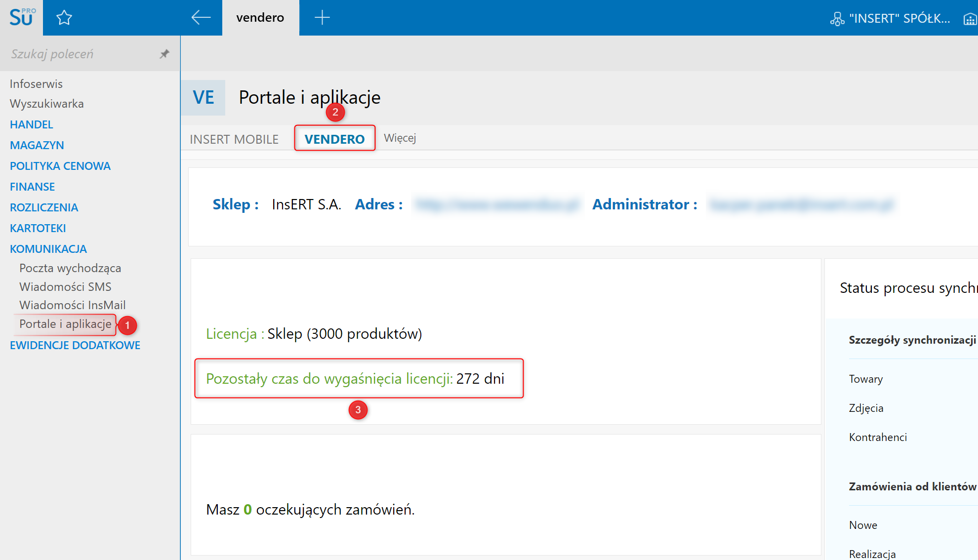Viewport: 978px width, 560px height.
Task: Open the "INSERT" SPÓŁK... company selector
Action: [x=899, y=19]
